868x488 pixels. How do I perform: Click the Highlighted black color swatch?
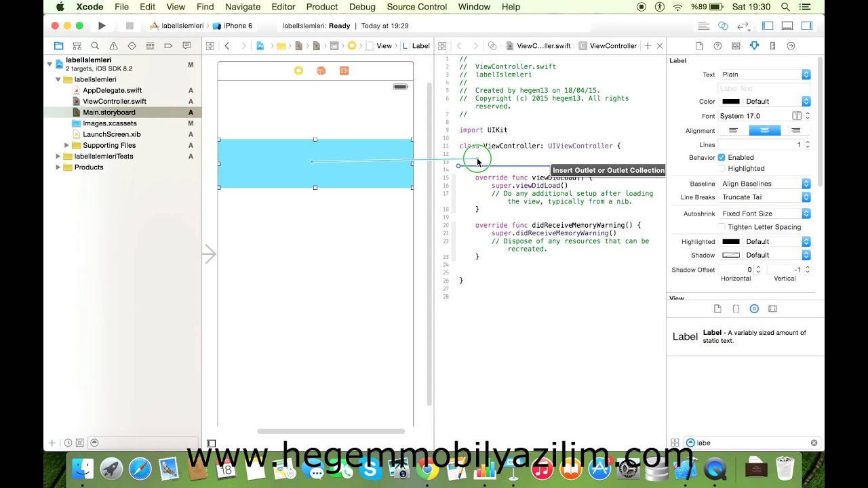coord(731,241)
